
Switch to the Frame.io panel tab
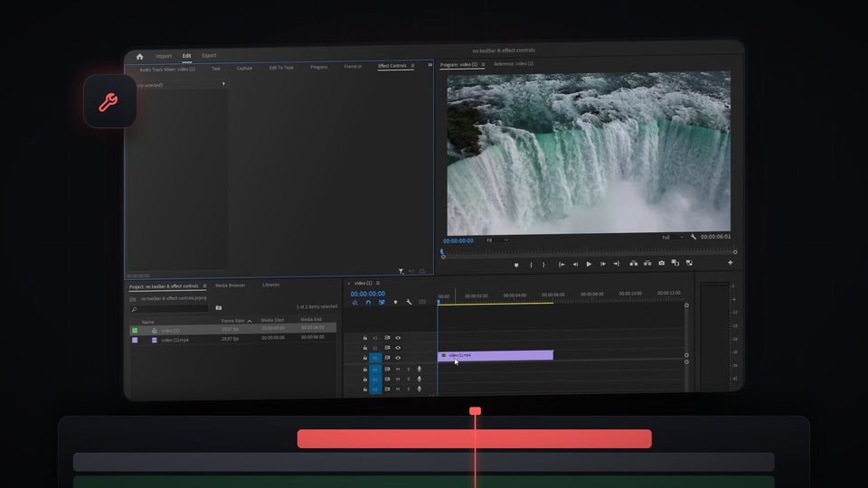pos(353,66)
